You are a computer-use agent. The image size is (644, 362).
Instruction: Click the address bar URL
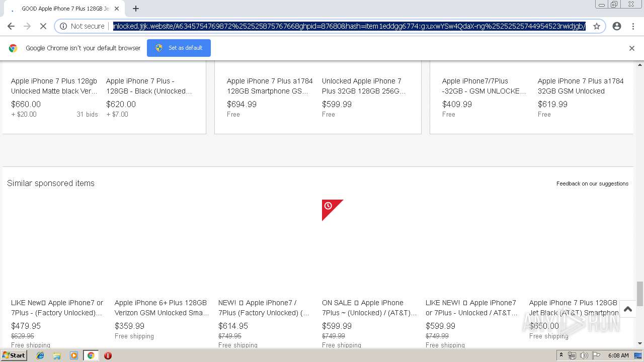[349, 26]
